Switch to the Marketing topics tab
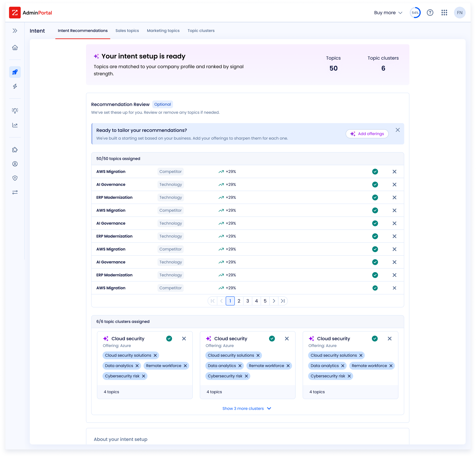 (x=163, y=31)
